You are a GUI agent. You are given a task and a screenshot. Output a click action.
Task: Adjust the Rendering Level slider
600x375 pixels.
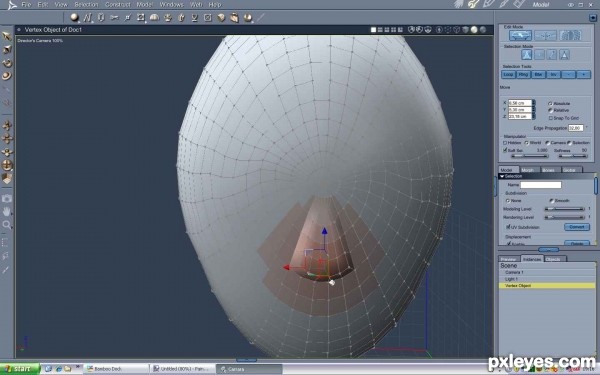564,217
